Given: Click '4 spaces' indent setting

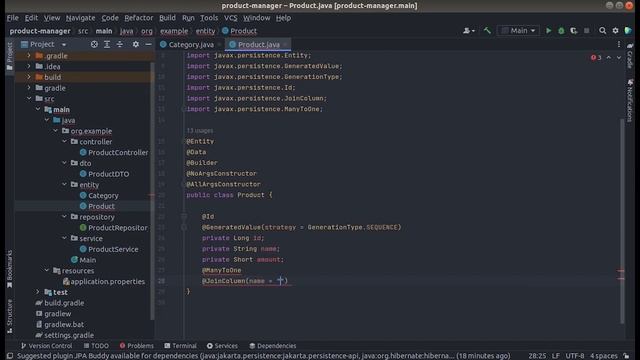Looking at the screenshot, I should pyautogui.click(x=604, y=356).
